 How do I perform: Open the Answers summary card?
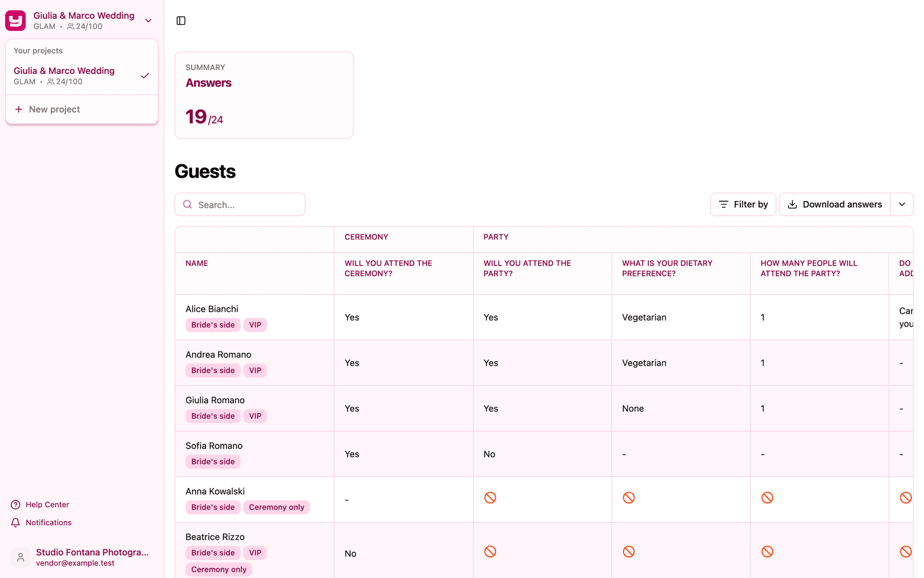tap(264, 95)
